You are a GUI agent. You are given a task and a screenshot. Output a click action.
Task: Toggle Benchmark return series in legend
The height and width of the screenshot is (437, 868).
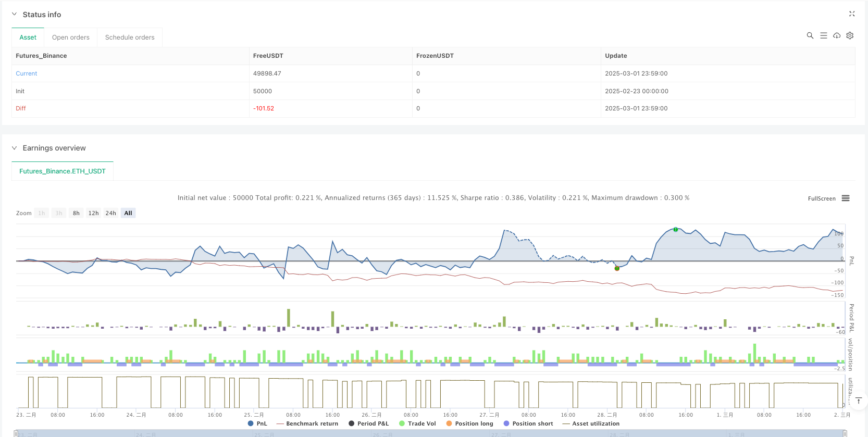(307, 423)
